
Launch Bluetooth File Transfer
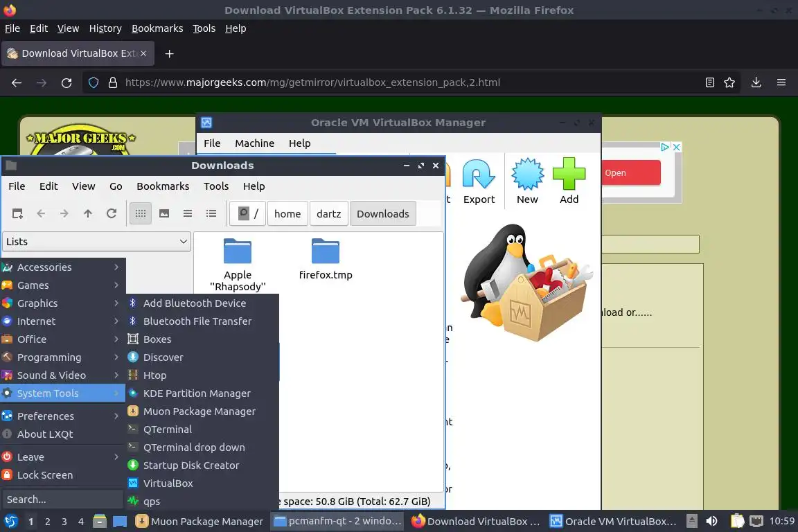pyautogui.click(x=202, y=321)
